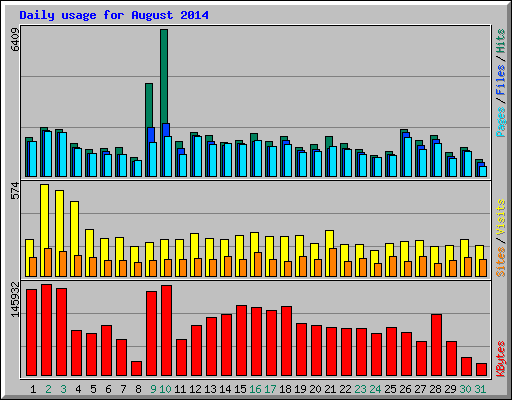Click the 574 axis label
Screen dimensions: 512x400
click(x=15, y=190)
